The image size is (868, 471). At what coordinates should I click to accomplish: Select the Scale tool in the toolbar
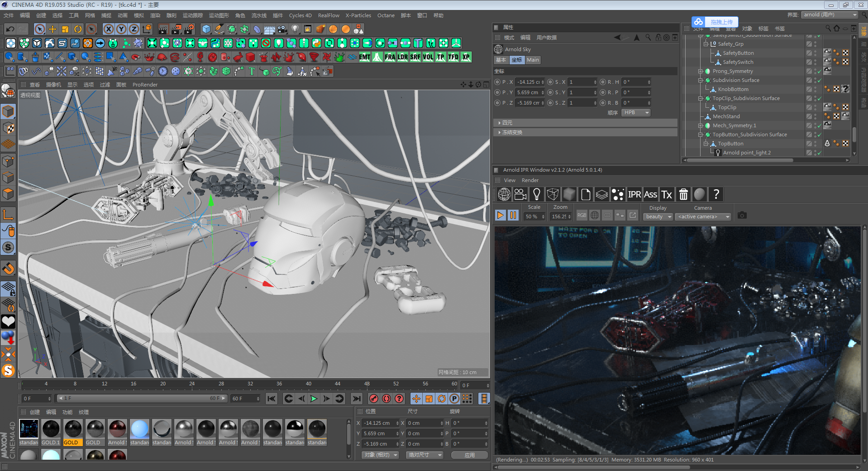(x=65, y=29)
